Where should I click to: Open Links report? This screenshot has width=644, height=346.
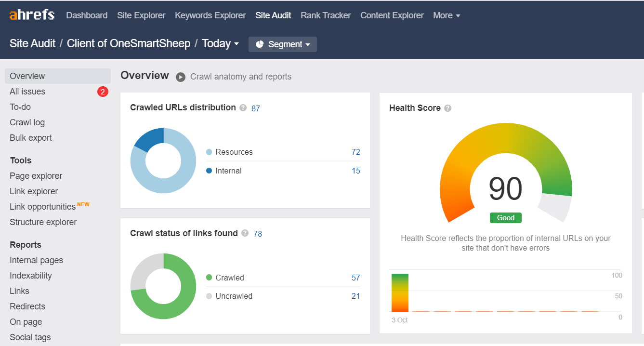[19, 291]
